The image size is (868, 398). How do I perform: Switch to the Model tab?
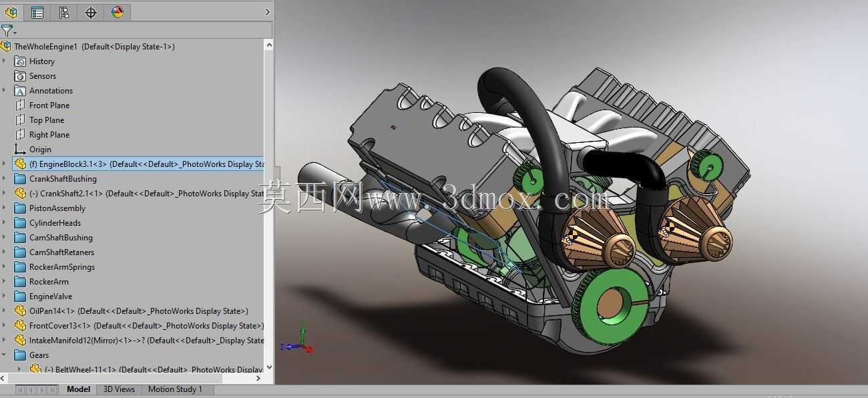(x=78, y=389)
